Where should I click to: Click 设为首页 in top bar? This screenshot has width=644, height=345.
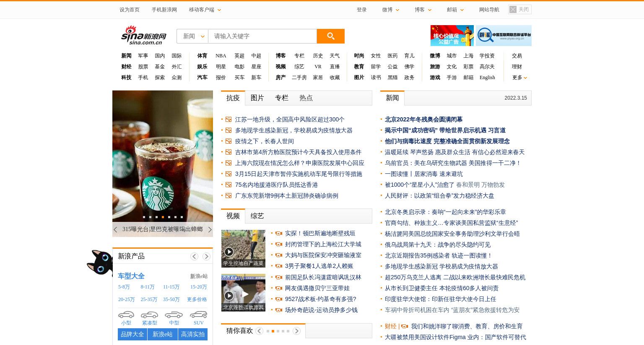click(x=130, y=10)
